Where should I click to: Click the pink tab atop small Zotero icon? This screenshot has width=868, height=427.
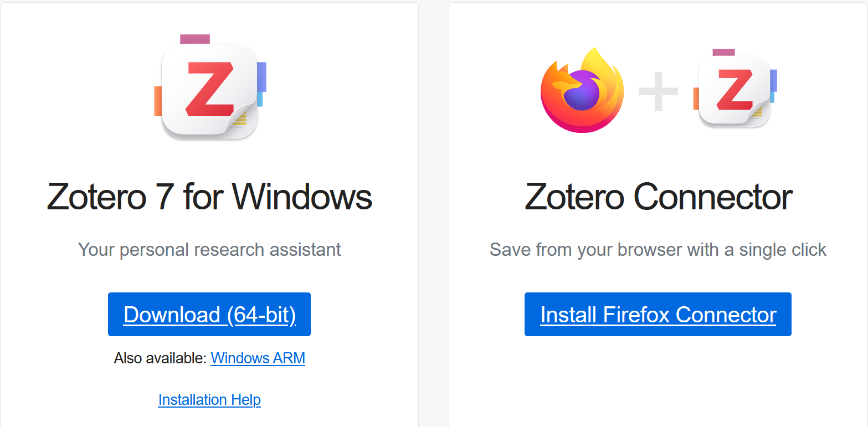point(723,52)
